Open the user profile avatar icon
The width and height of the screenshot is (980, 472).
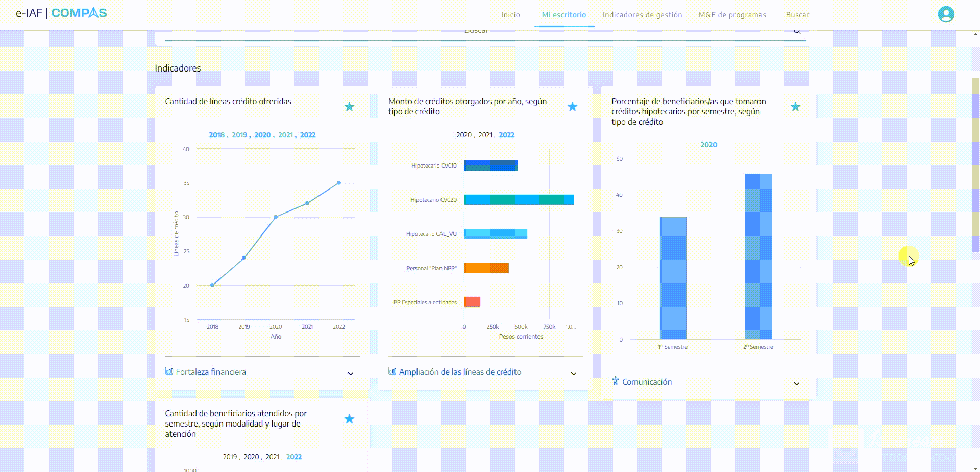pos(946,14)
